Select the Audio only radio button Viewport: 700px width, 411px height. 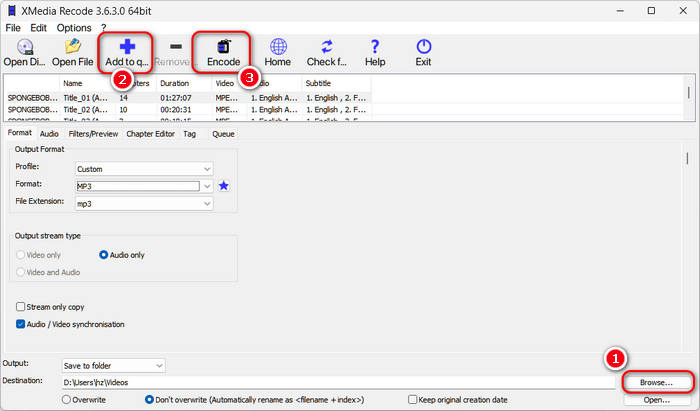tap(104, 255)
